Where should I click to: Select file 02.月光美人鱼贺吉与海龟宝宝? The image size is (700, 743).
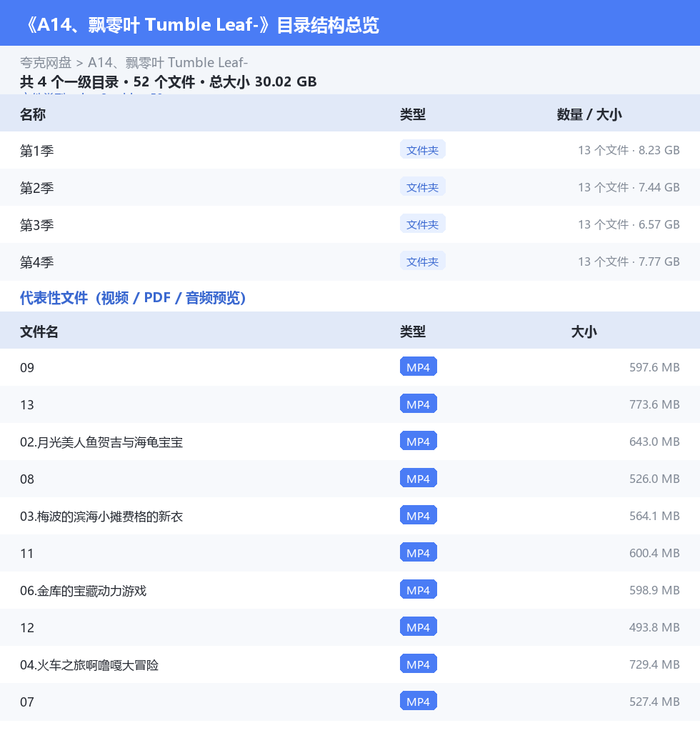101,442
